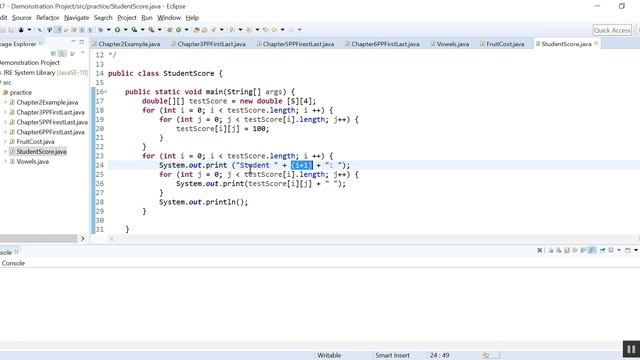
Task: Click the 24 : 49 cursor position indicator
Action: tap(439, 355)
